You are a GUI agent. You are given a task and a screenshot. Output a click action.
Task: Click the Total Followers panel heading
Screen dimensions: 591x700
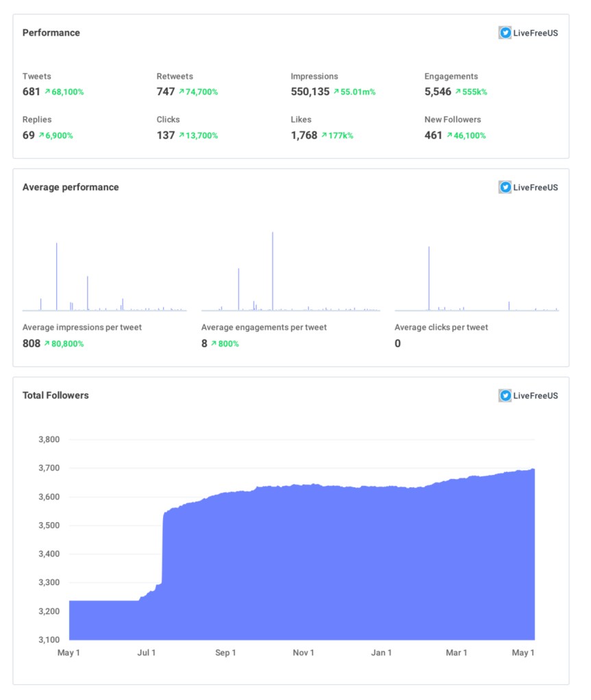(55, 396)
